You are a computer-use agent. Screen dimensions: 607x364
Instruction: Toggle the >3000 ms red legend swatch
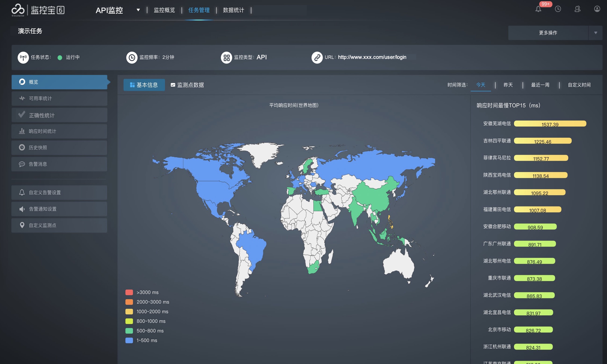coord(129,292)
